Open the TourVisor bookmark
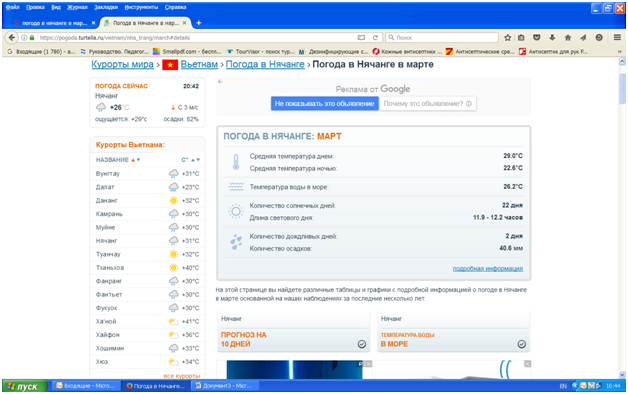 [260, 52]
